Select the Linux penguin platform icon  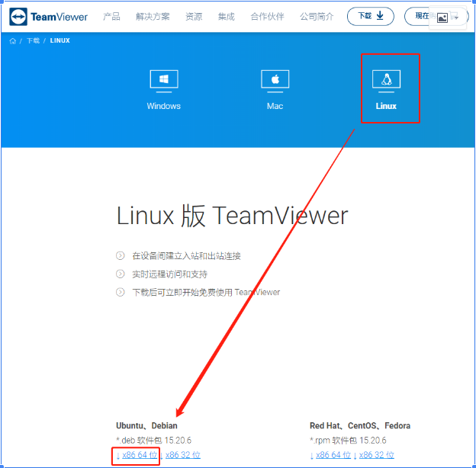click(x=386, y=81)
